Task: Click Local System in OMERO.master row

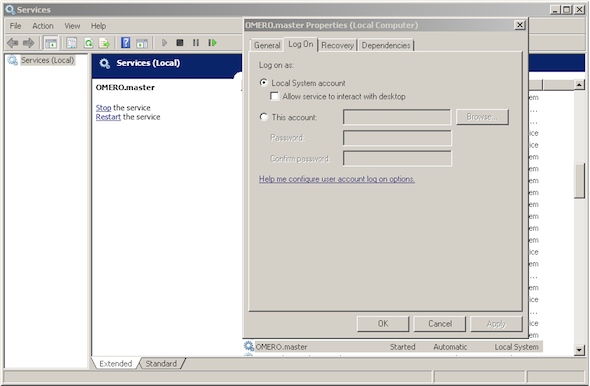Action: tap(516, 347)
